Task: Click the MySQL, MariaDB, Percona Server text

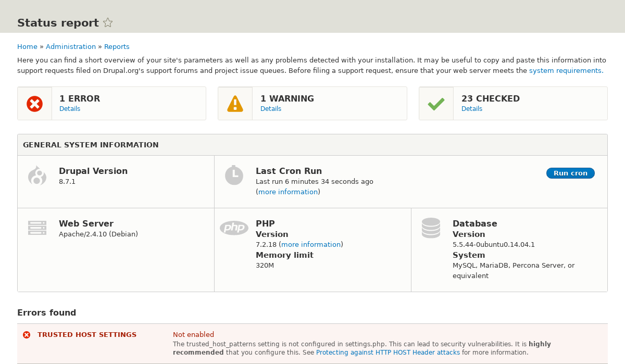Action: (514, 270)
